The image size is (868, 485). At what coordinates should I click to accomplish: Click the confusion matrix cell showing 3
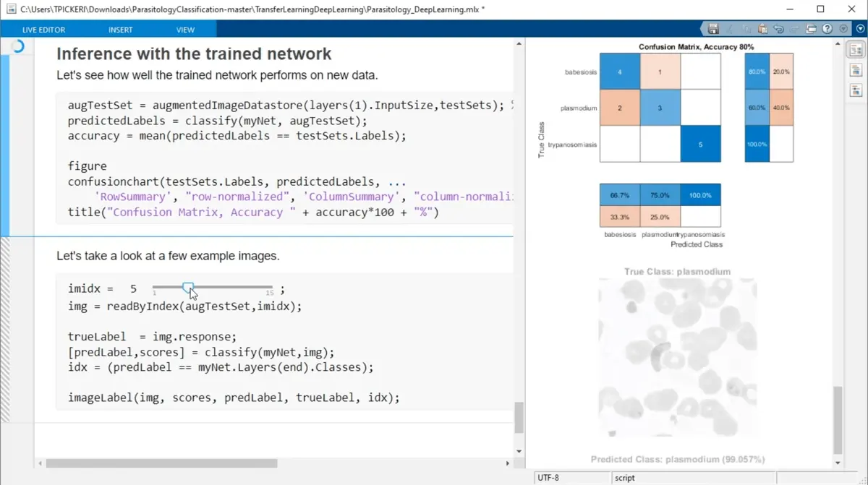(660, 108)
